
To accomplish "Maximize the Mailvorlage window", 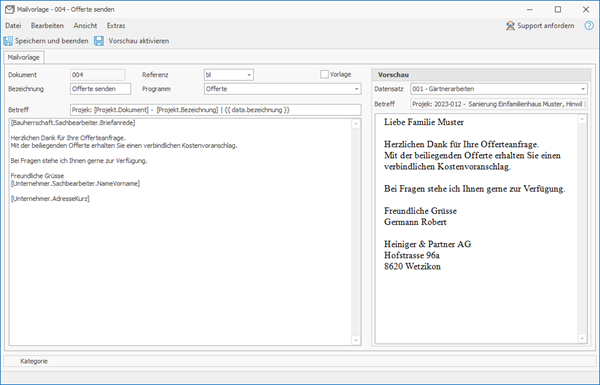I will (x=558, y=10).
